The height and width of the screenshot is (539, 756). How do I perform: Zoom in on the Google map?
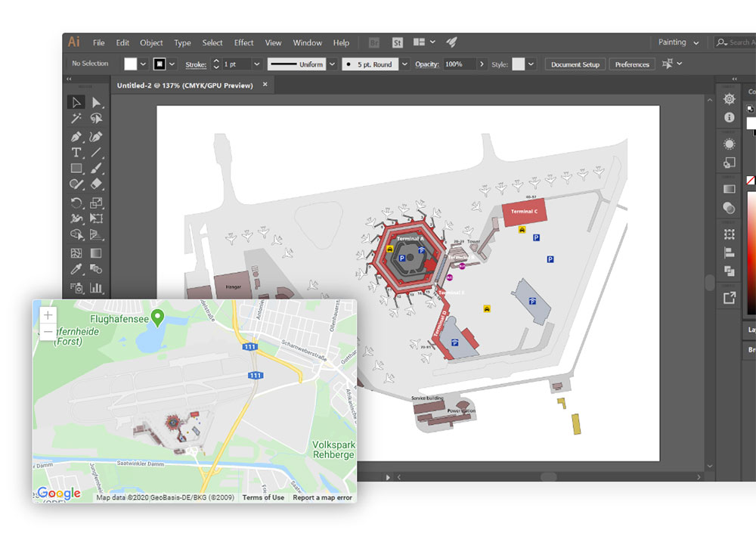(48, 315)
